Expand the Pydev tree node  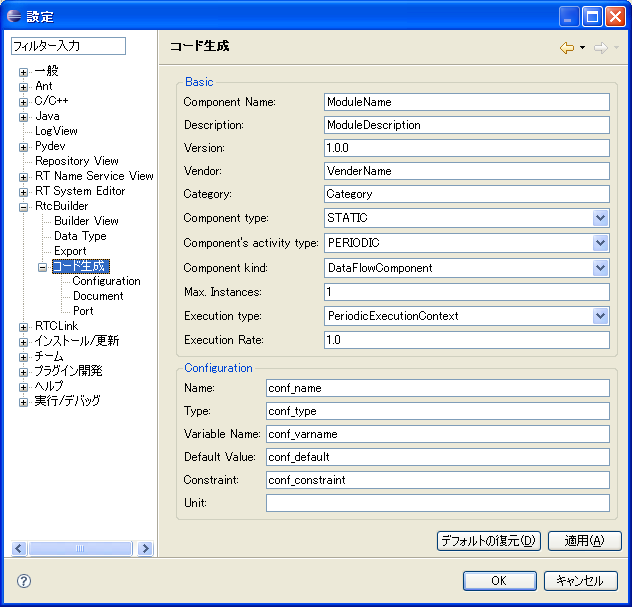(23, 147)
